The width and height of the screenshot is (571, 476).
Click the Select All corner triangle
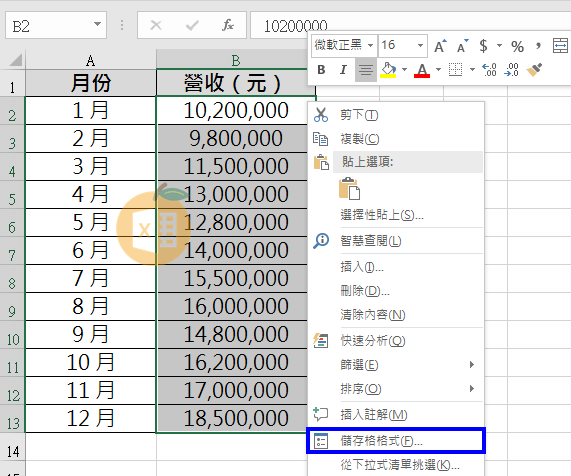15,60
